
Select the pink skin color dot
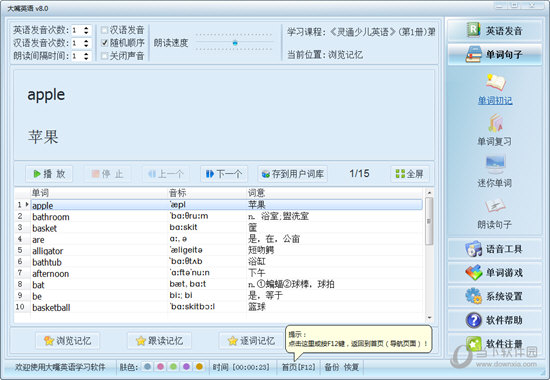[160, 367]
